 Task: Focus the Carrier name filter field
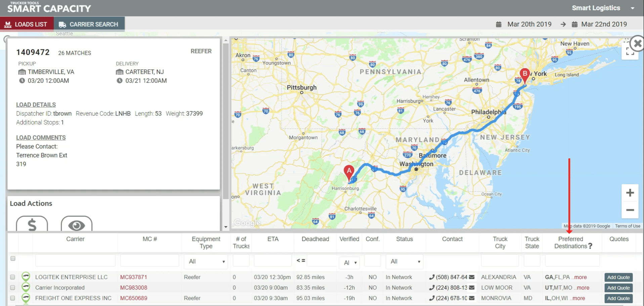tap(75, 261)
